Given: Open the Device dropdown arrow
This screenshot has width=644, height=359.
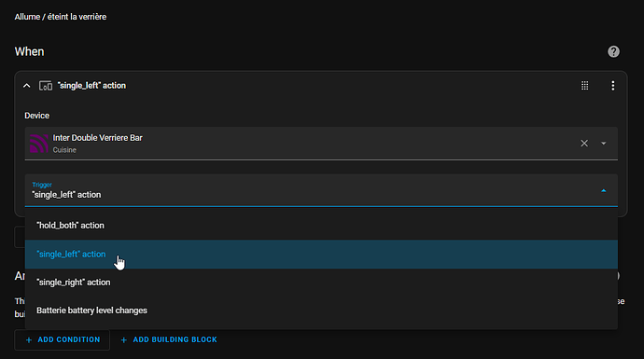Looking at the screenshot, I should [x=603, y=144].
